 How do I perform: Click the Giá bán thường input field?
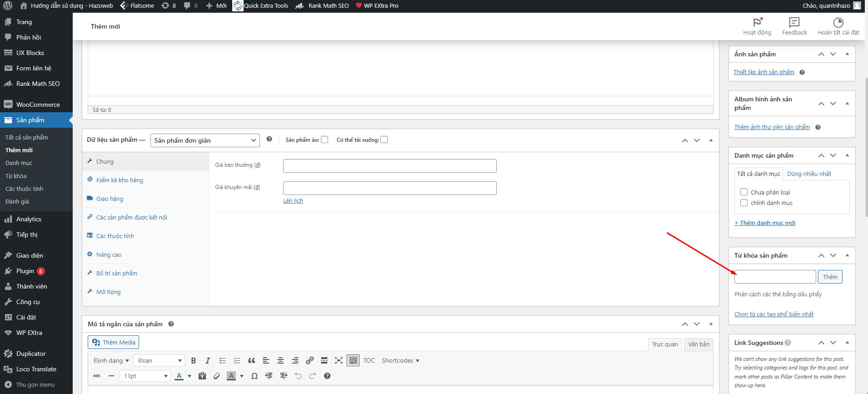tap(389, 166)
